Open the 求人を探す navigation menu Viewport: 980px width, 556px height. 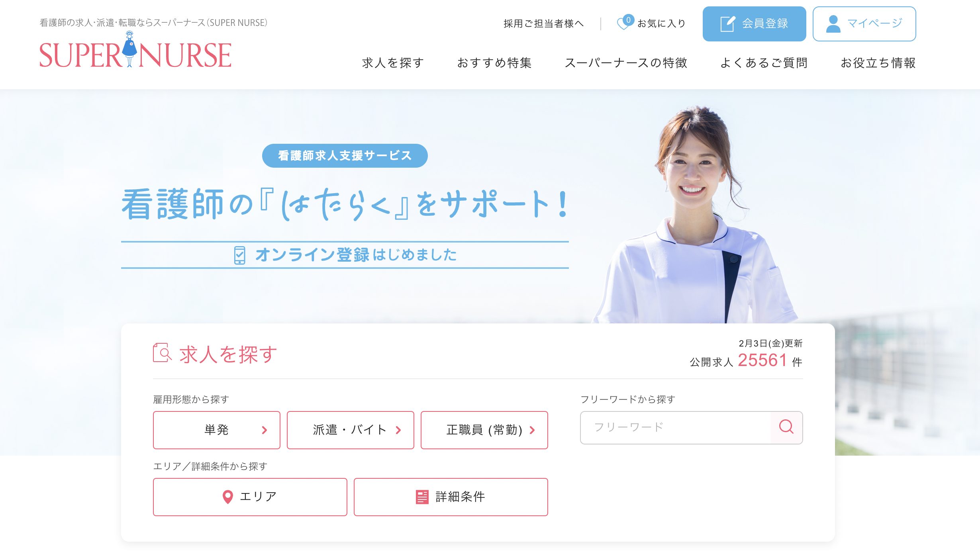(x=393, y=63)
